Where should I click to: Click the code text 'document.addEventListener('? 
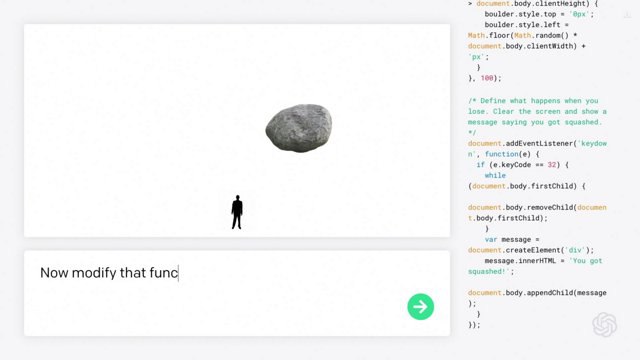tap(522, 144)
